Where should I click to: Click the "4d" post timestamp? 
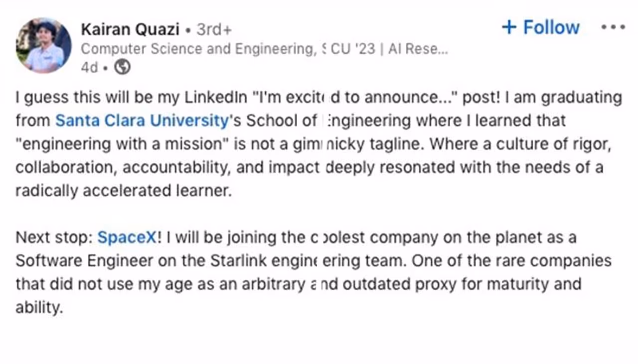click(89, 68)
